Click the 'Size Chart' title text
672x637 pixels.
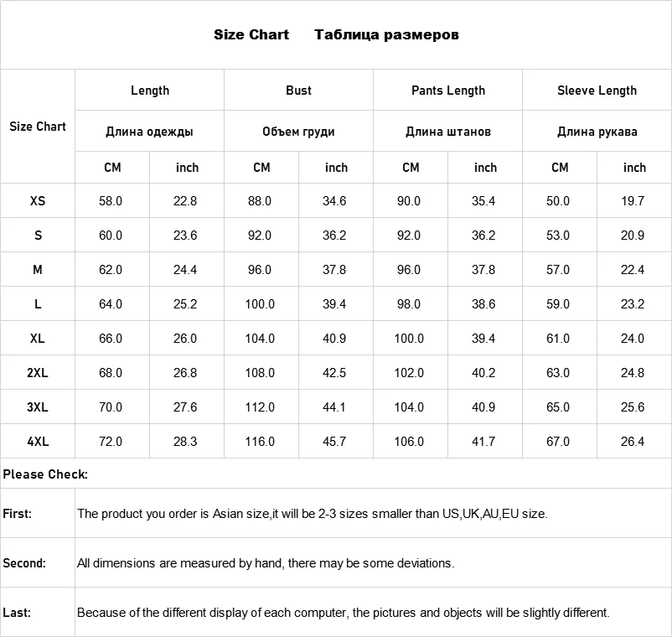click(x=251, y=35)
